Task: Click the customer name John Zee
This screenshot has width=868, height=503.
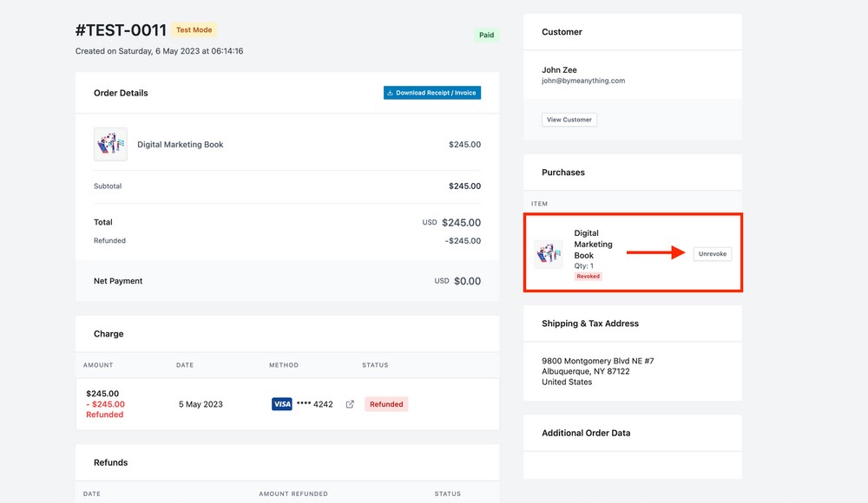Action: [x=559, y=70]
